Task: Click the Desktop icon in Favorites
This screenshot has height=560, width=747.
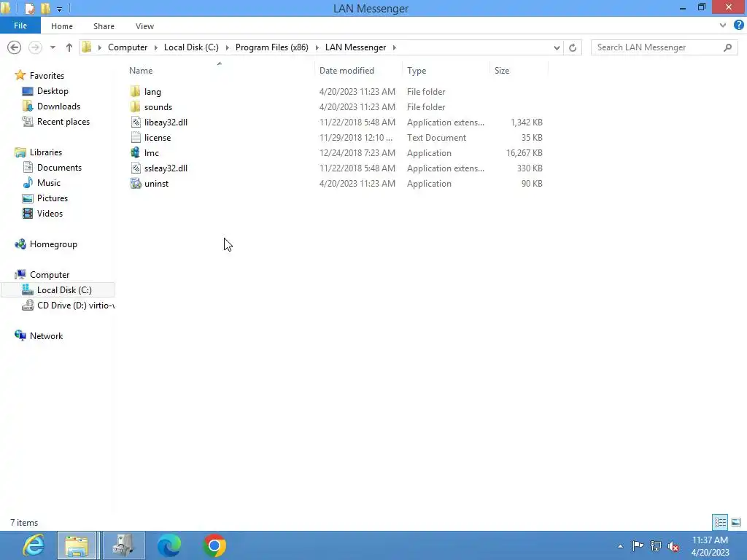Action: [x=28, y=91]
